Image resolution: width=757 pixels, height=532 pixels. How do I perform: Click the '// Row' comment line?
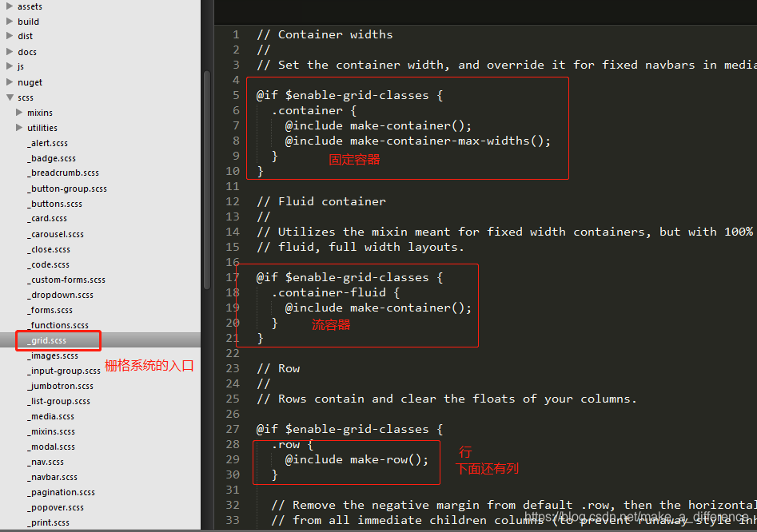[x=278, y=368]
